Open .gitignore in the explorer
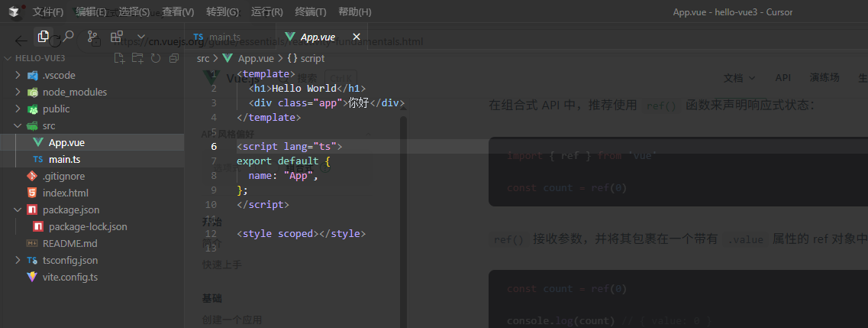 92,176
